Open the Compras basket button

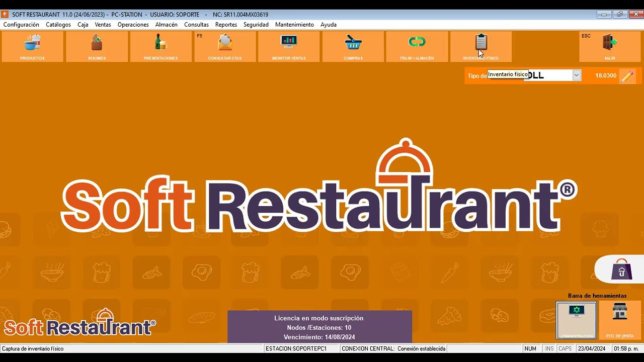[x=353, y=47]
